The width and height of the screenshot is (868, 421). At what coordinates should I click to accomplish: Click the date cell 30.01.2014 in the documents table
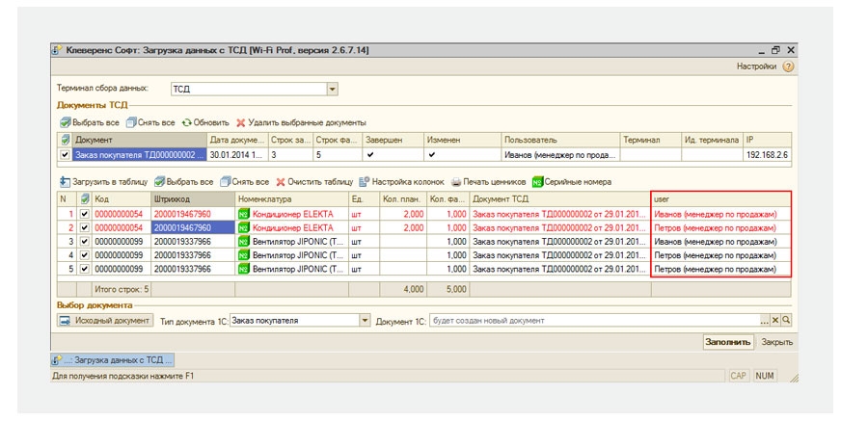coord(238,155)
